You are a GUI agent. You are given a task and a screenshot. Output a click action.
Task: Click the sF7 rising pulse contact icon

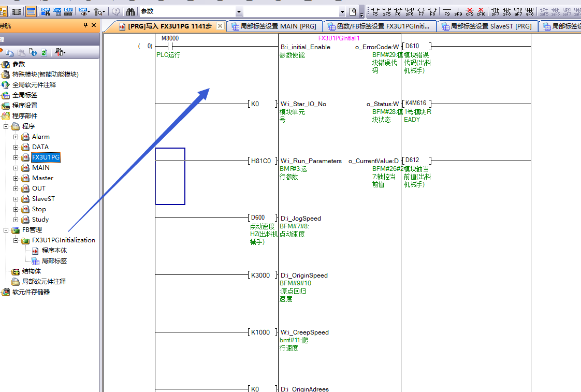coord(496,11)
